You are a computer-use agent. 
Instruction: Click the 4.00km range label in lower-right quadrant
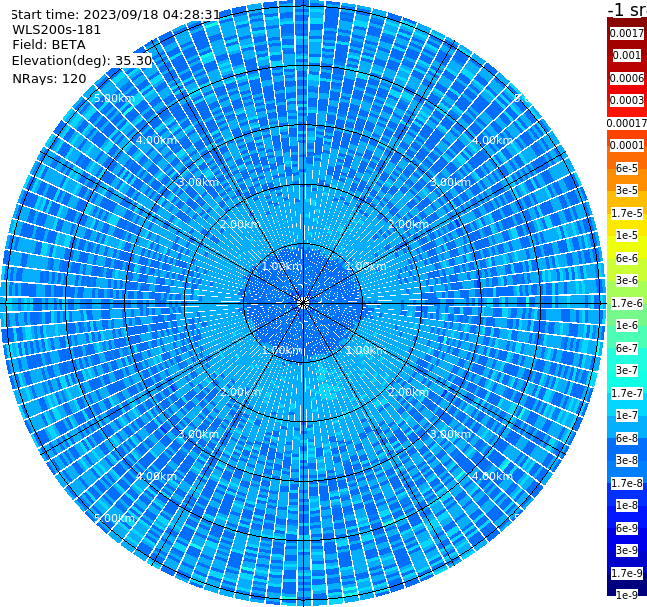[493, 476]
